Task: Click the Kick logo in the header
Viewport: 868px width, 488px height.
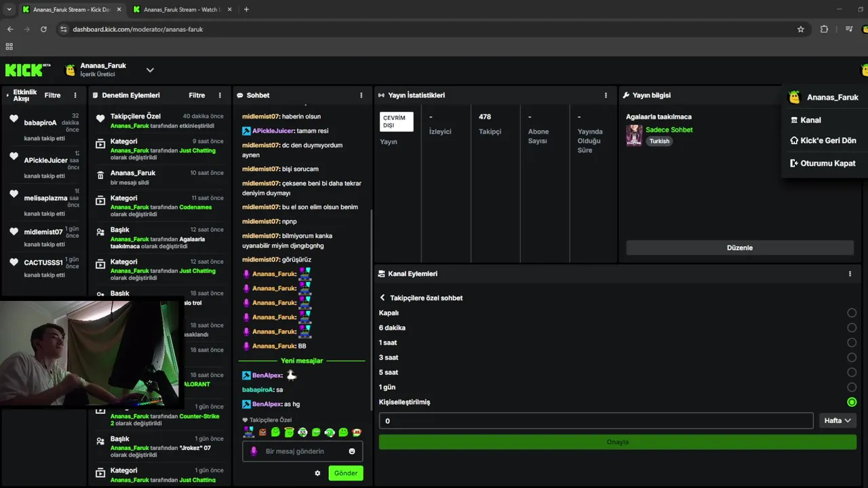Action: (x=28, y=70)
